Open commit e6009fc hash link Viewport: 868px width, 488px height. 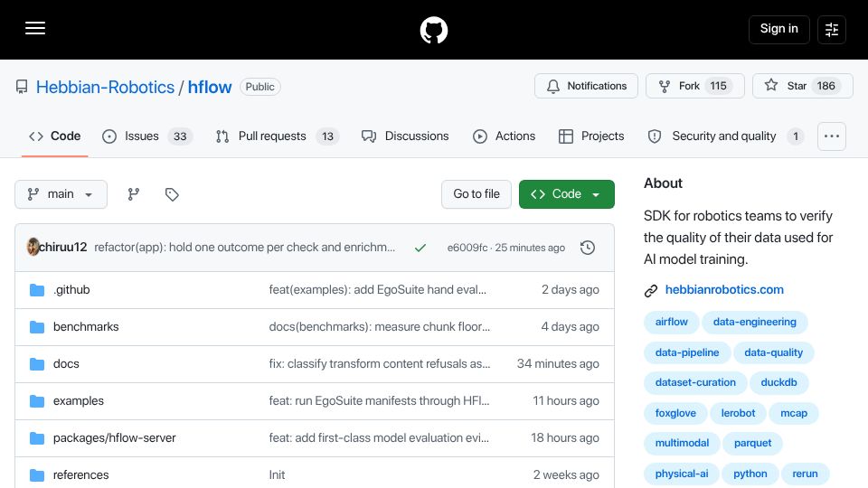(x=467, y=248)
